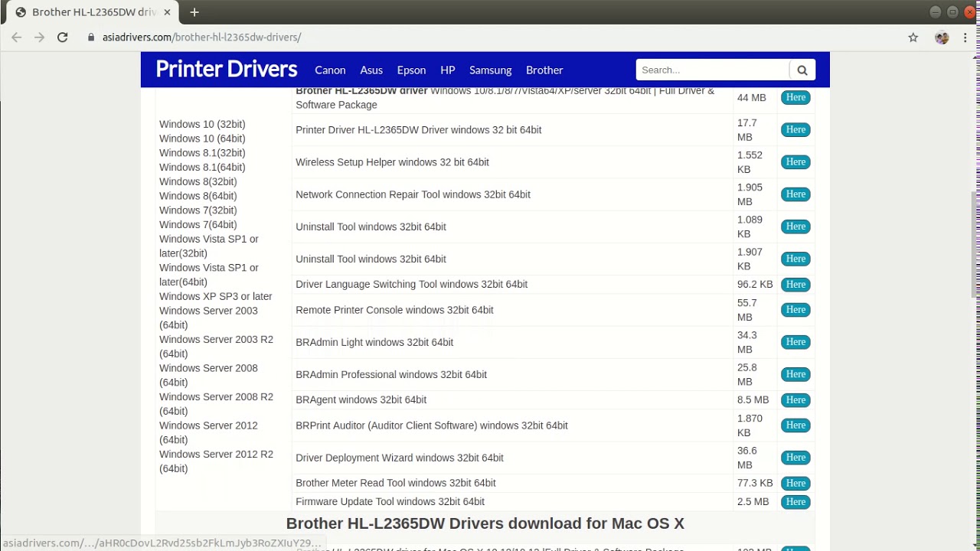The image size is (980, 551).
Task: Download the 44 MB Full Driver package
Action: [x=795, y=97]
